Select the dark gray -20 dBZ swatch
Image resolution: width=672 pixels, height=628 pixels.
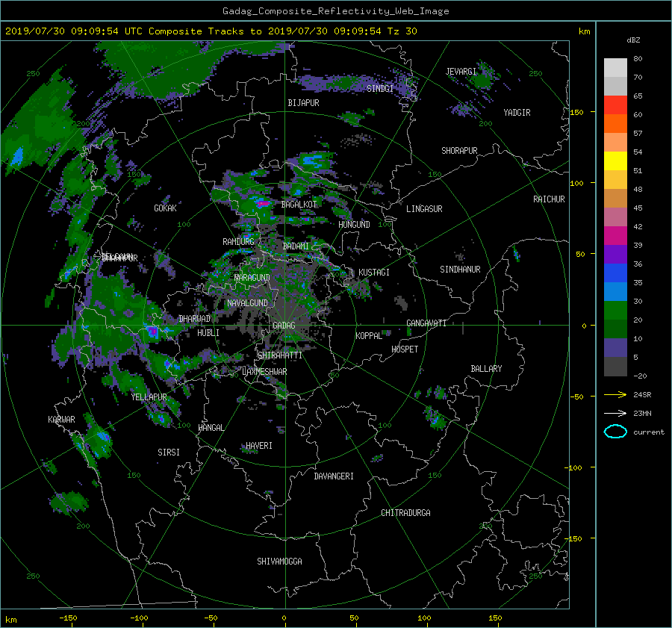coord(615,367)
